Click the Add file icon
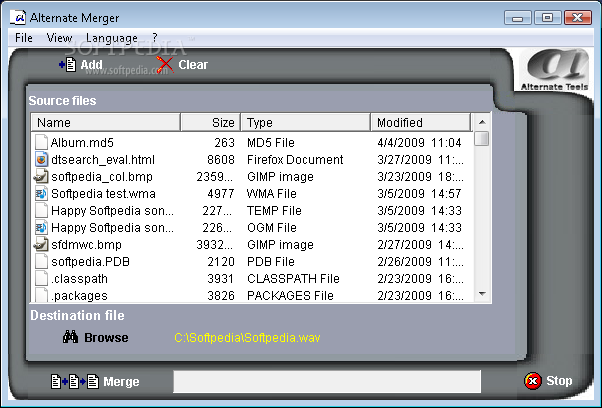Image resolution: width=602 pixels, height=408 pixels. point(67,64)
